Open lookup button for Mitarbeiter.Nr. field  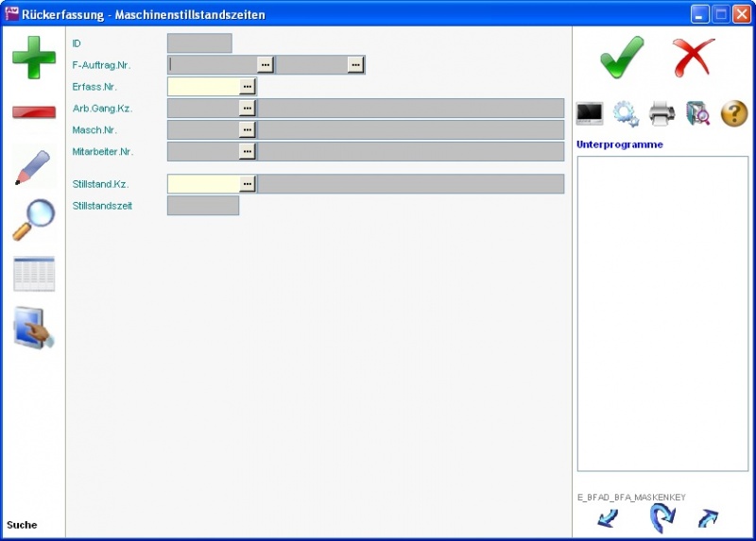pyautogui.click(x=248, y=151)
